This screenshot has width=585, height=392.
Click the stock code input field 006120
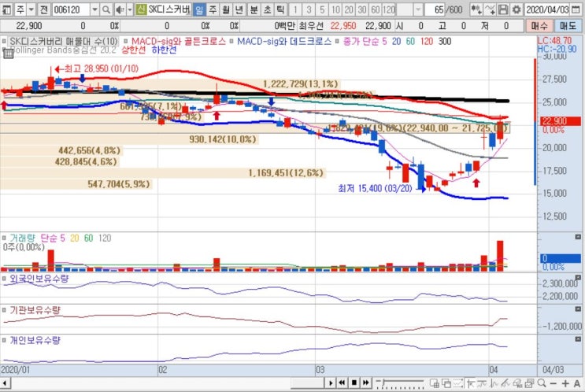point(71,9)
